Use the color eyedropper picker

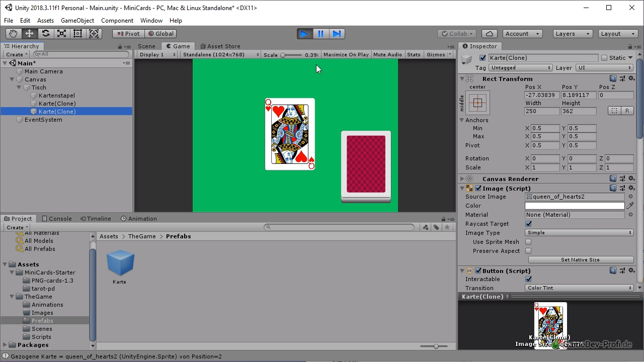[630, 206]
